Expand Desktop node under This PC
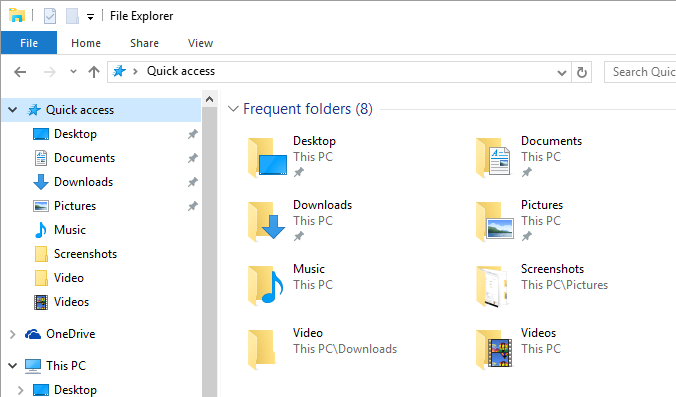676x397 pixels. (x=20, y=390)
